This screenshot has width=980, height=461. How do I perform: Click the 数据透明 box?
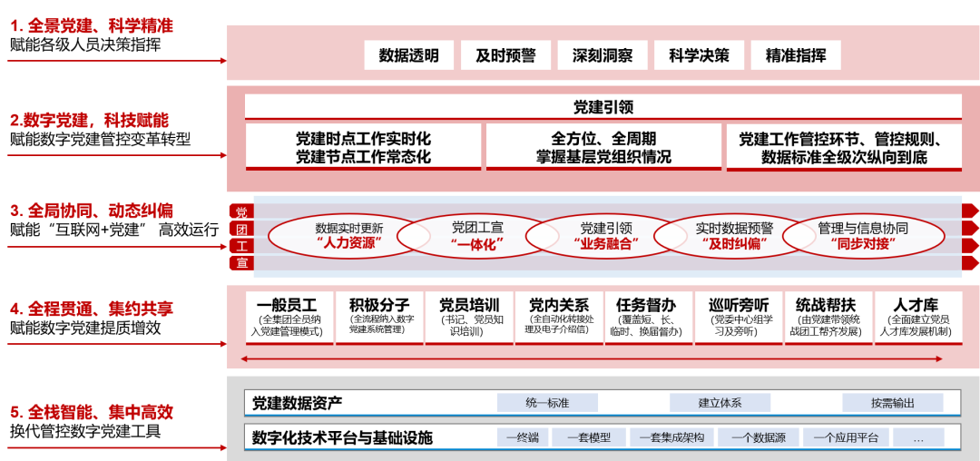click(408, 55)
